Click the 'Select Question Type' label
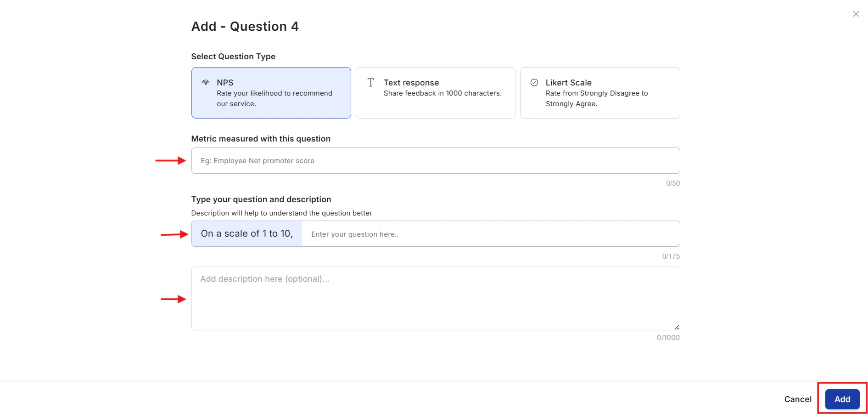 tap(233, 57)
